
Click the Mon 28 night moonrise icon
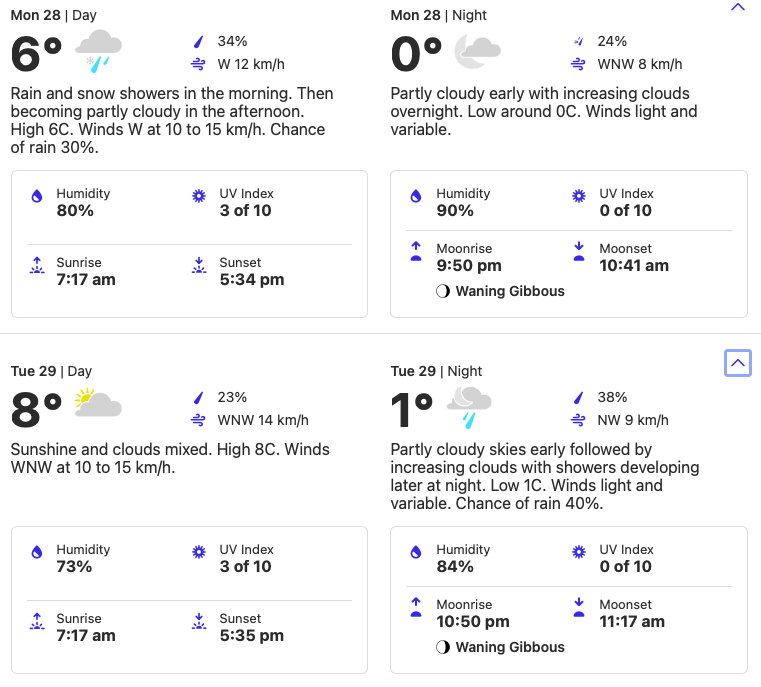[x=416, y=252]
